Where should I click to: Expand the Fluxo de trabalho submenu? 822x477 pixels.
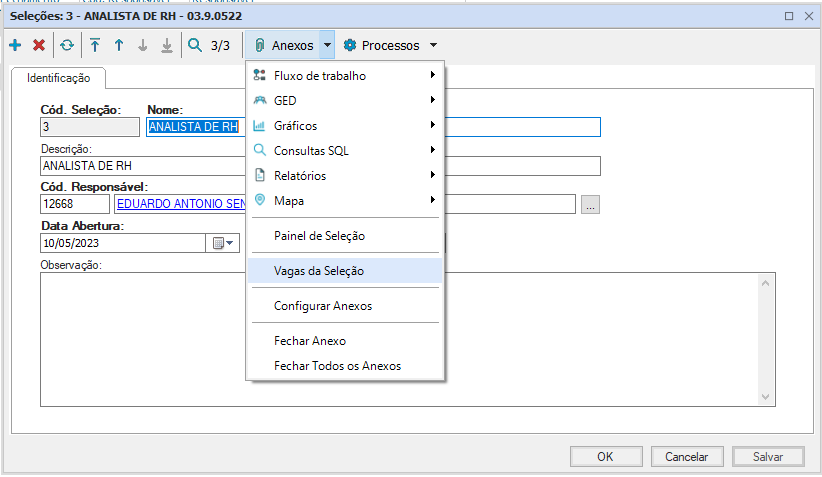pos(344,76)
